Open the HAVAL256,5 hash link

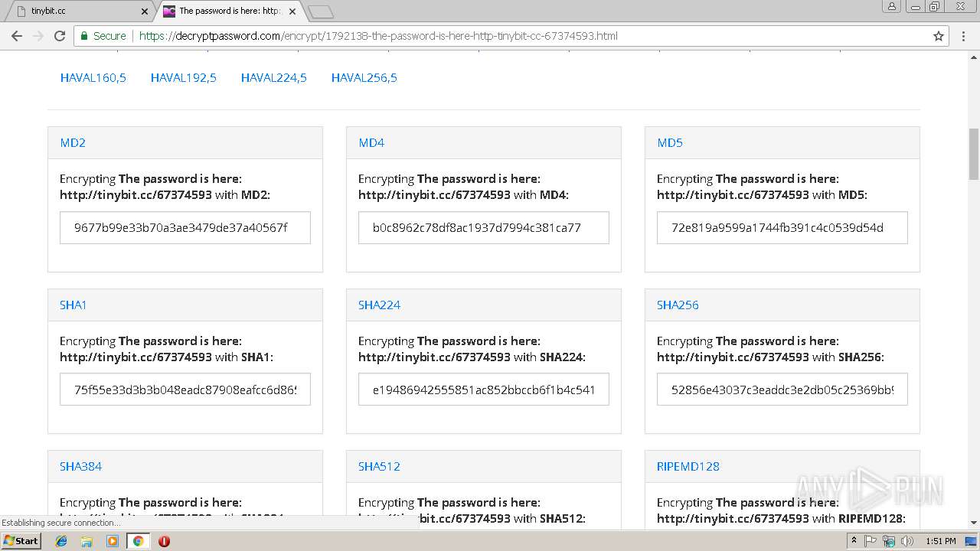pyautogui.click(x=364, y=77)
